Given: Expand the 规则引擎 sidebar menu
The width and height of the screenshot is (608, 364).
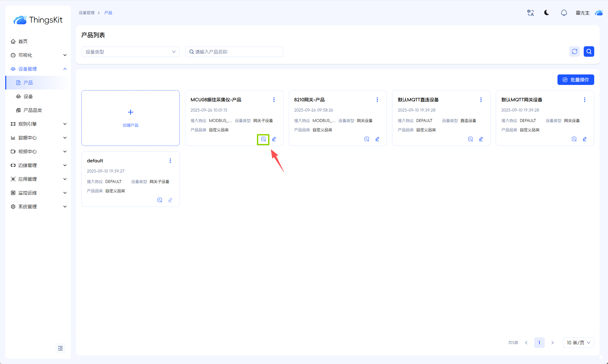Looking at the screenshot, I should point(38,124).
